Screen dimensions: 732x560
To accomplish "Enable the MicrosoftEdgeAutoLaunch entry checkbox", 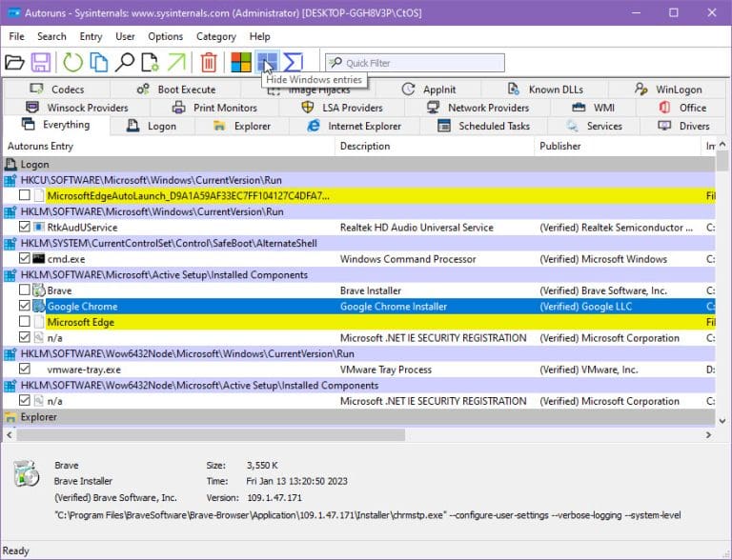I will point(25,195).
